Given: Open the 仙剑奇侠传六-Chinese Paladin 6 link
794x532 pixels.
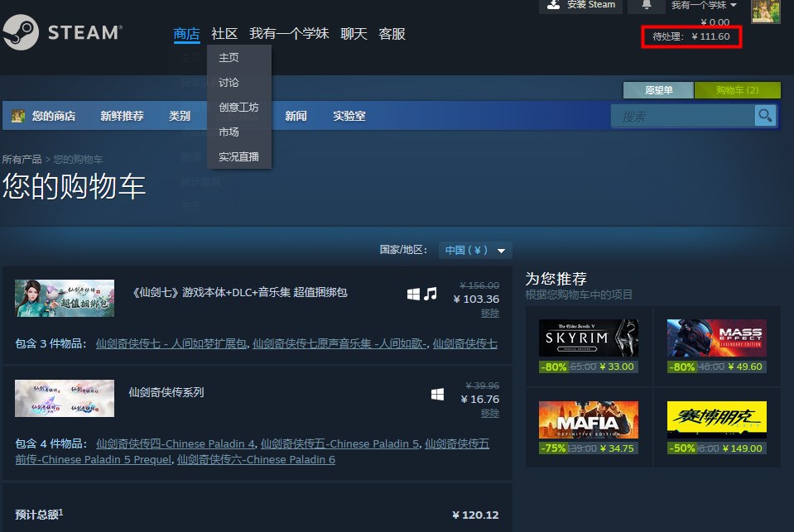Looking at the screenshot, I should [x=256, y=460].
